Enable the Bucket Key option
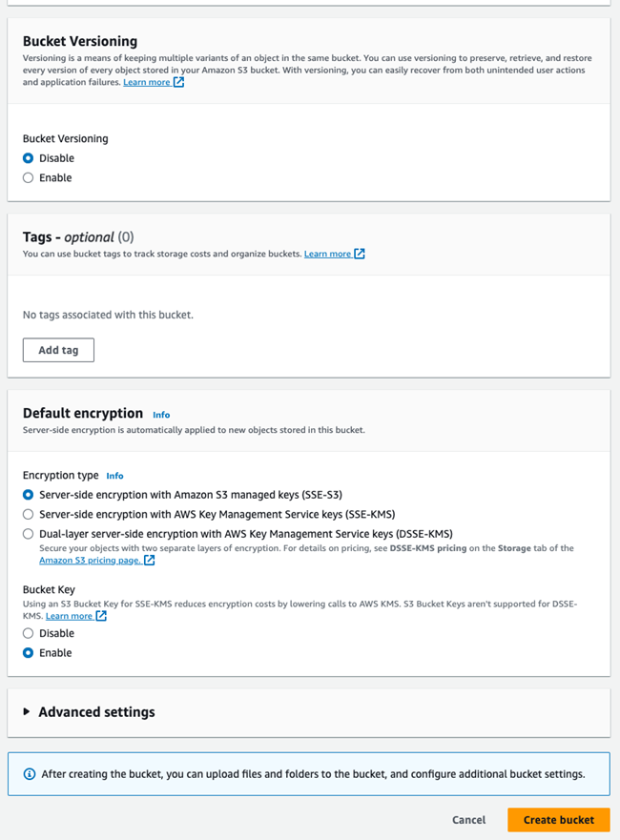The width and height of the screenshot is (620, 840). tap(29, 653)
